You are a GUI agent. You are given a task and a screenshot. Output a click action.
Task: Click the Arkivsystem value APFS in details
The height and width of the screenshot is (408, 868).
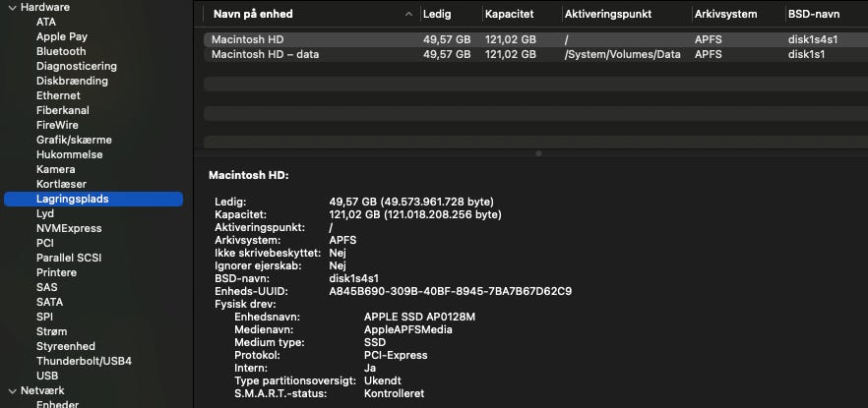[x=342, y=240]
